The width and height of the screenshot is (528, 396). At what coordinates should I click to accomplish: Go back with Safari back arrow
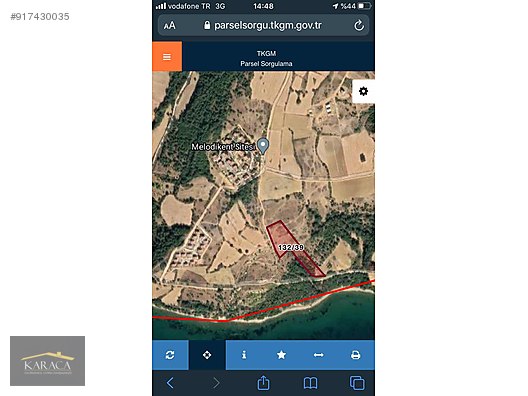pyautogui.click(x=170, y=383)
